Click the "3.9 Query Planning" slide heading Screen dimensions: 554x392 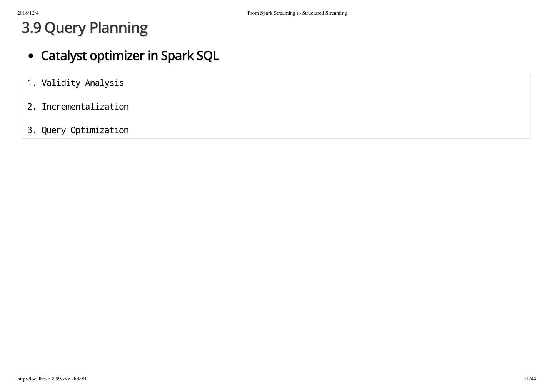pyautogui.click(x=84, y=28)
